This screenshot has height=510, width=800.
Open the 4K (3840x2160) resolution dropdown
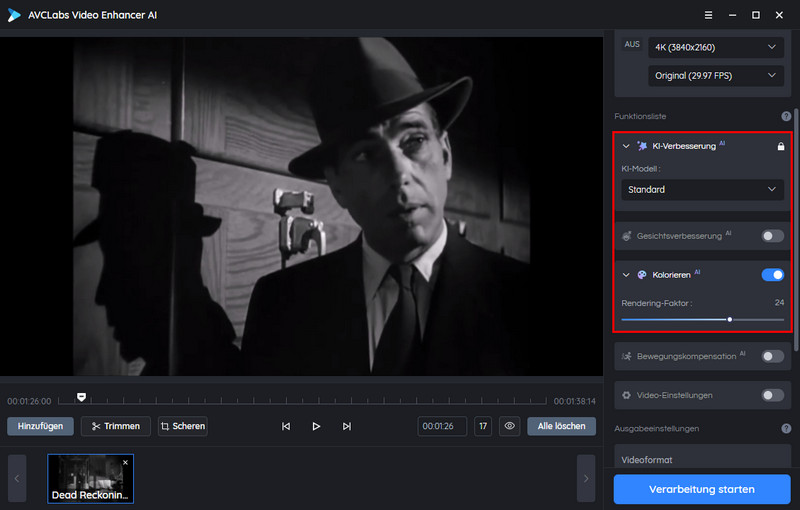tap(716, 47)
